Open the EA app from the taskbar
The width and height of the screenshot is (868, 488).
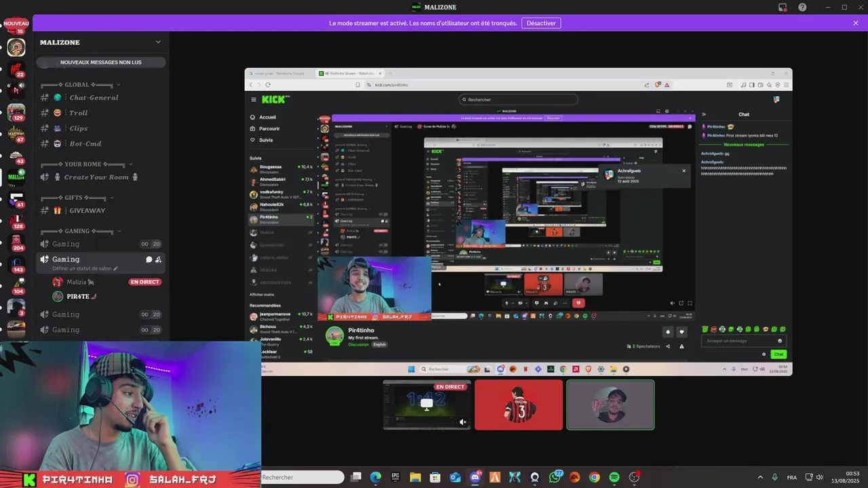[574, 477]
